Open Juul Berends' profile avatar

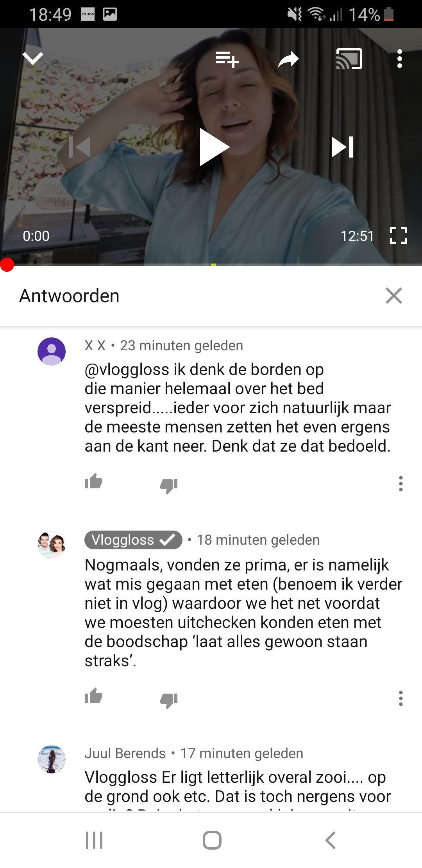tap(52, 759)
